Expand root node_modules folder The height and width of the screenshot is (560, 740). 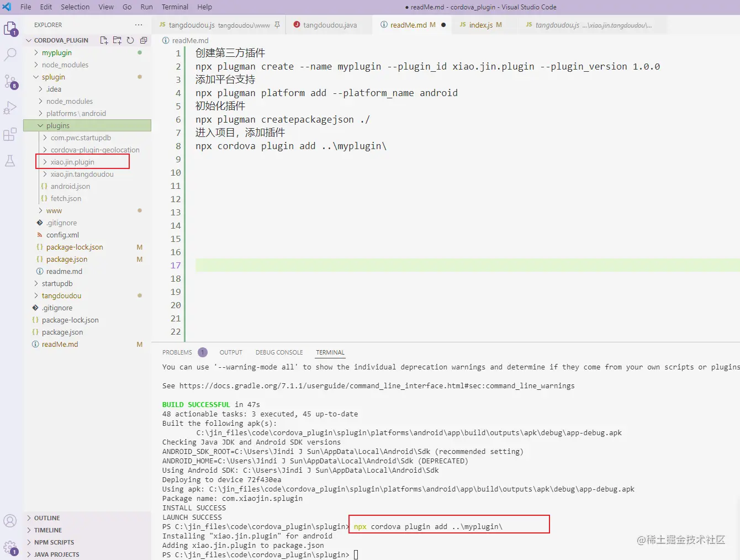tap(87, 65)
